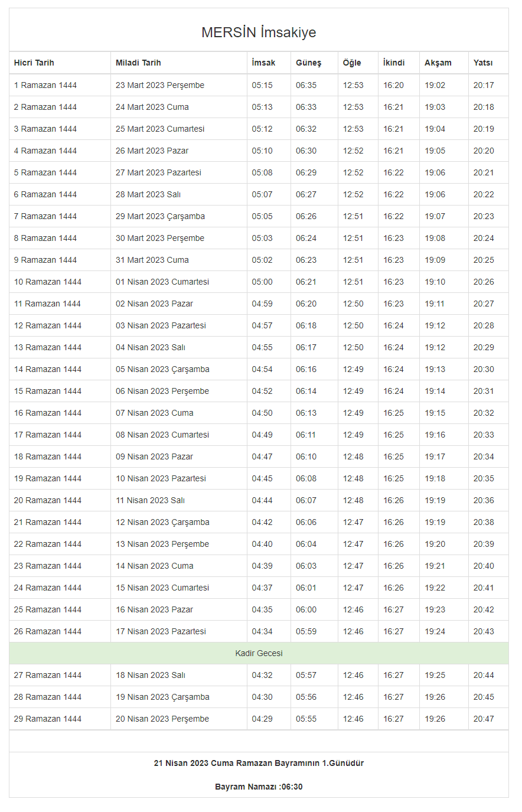Click İmsak time 05:02
522x812 pixels.
[262, 260]
